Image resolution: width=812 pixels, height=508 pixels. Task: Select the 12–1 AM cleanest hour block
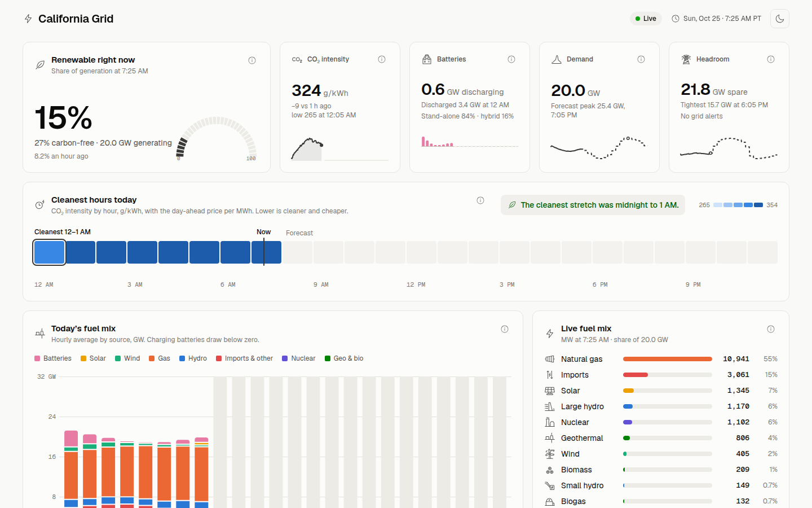50,252
